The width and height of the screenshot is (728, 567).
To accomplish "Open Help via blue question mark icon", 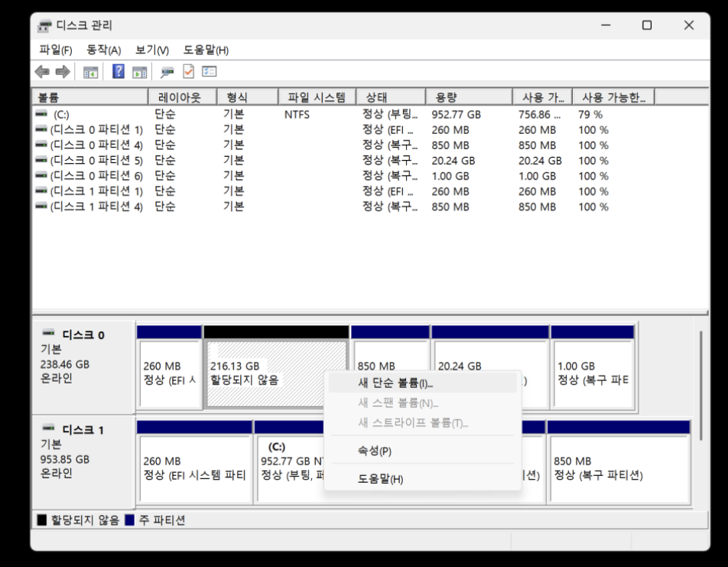I will click(x=119, y=72).
